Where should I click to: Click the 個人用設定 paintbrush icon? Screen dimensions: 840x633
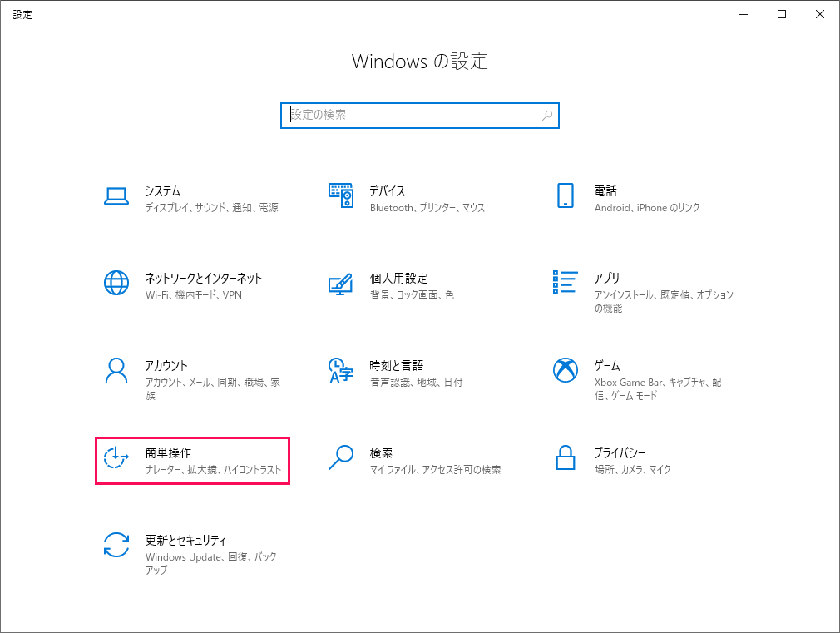click(341, 284)
